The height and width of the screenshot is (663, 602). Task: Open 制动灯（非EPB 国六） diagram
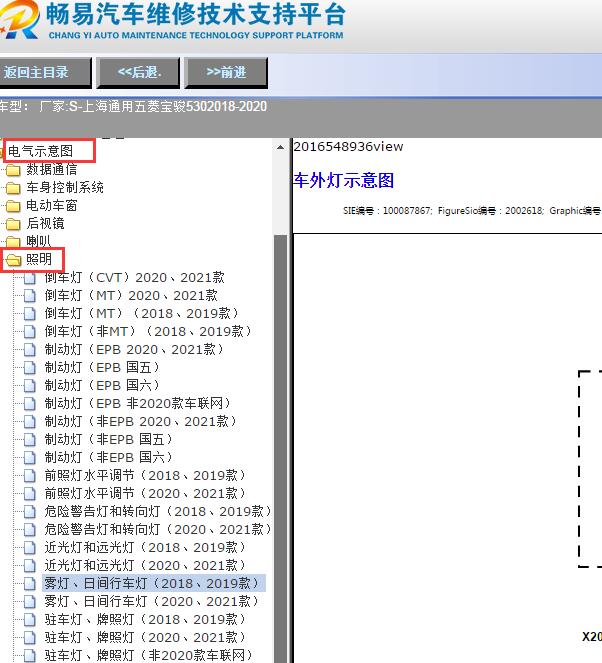[x=109, y=457]
